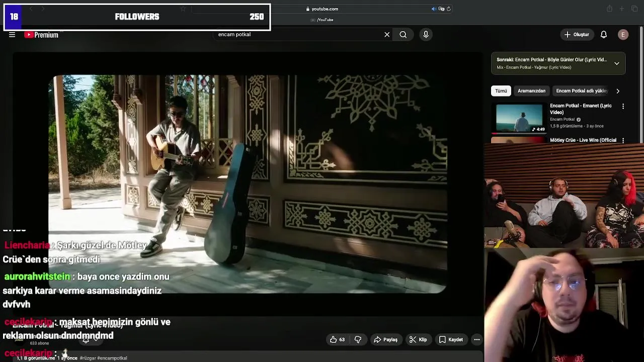644x362 pixels.
Task: Open three-dot options for the Emanet video
Action: tap(623, 107)
